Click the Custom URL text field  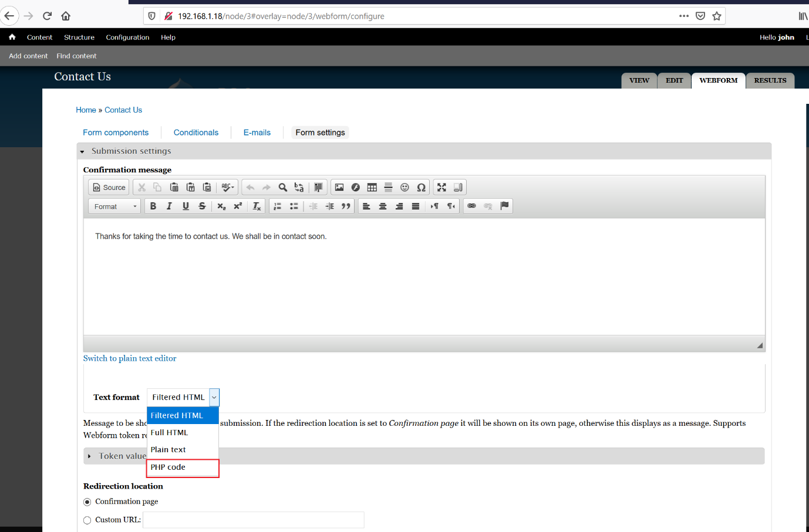tap(253, 520)
